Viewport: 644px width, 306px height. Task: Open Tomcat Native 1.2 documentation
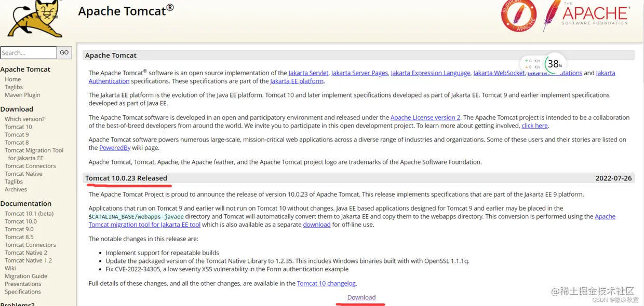[x=28, y=260]
